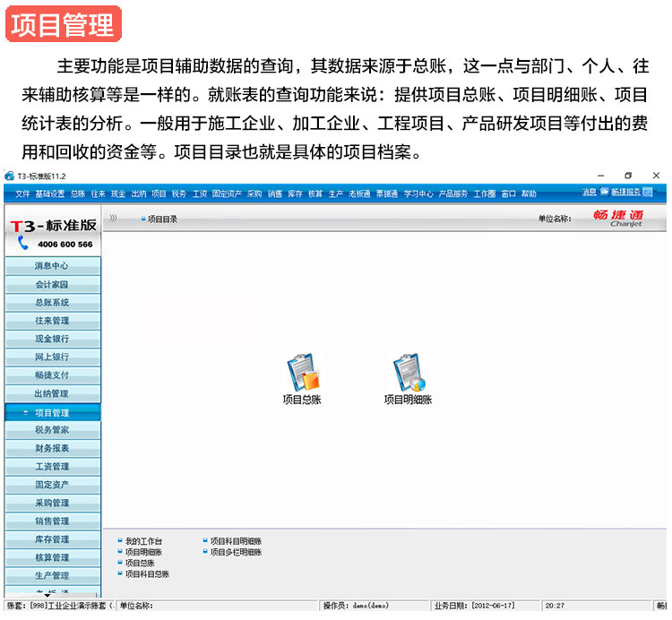Click the 消息 icon in top right

pos(589,193)
